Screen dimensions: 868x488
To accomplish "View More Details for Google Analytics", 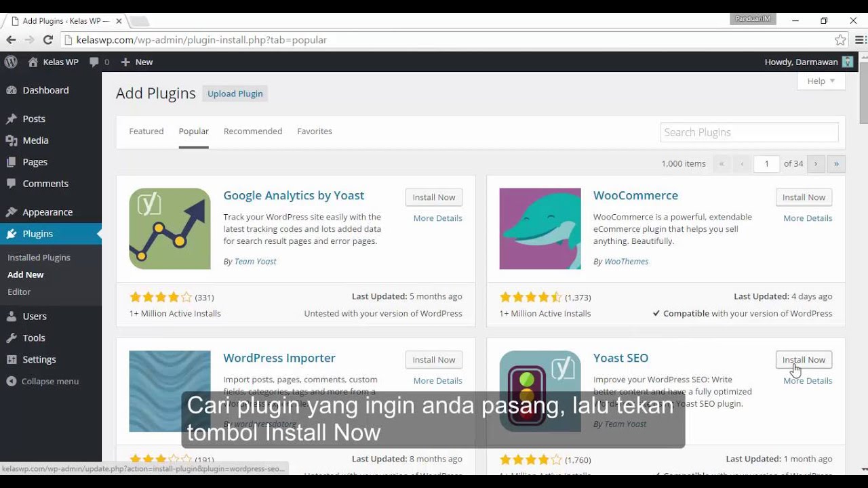I will tap(438, 218).
